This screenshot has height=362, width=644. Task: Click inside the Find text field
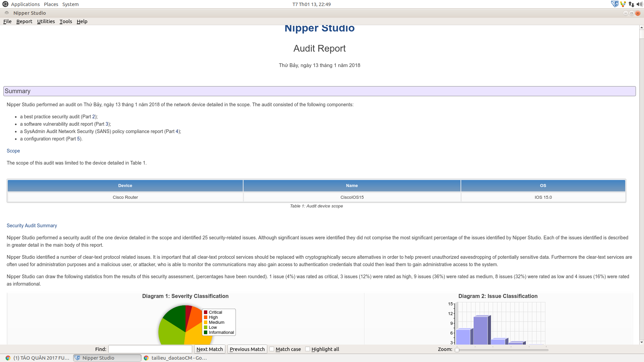150,349
